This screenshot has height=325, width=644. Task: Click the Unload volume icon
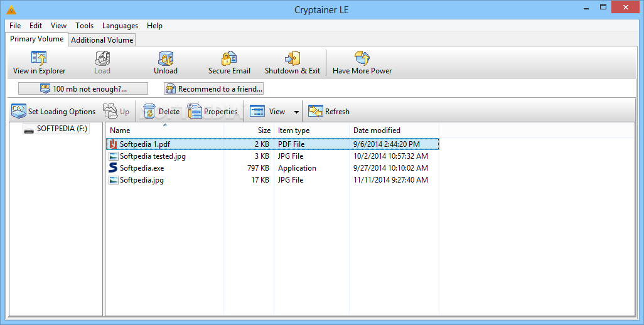pyautogui.click(x=166, y=58)
